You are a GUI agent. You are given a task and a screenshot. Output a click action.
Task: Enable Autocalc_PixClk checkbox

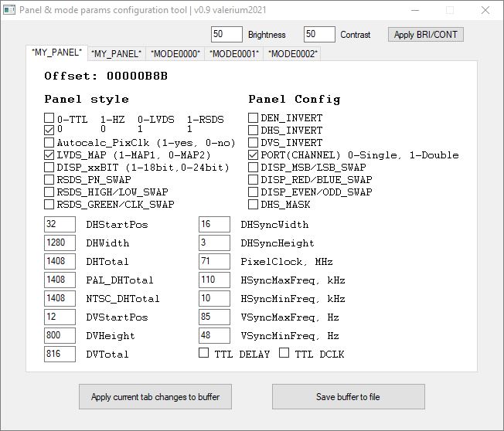pos(49,143)
